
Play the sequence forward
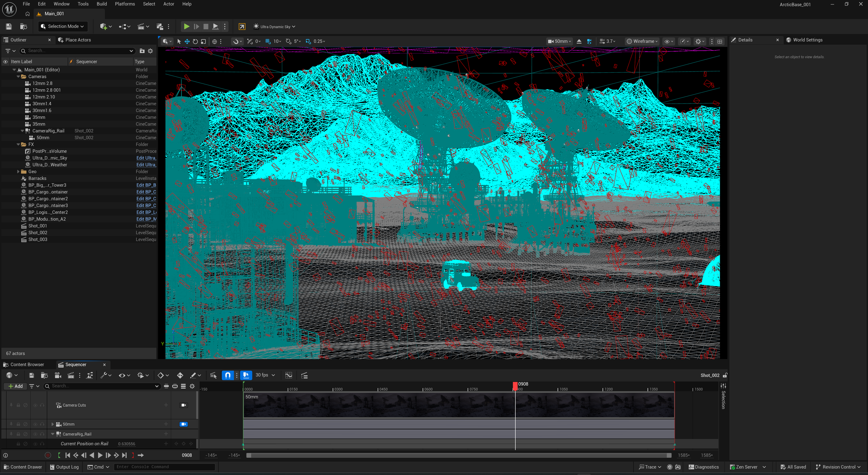[100, 455]
